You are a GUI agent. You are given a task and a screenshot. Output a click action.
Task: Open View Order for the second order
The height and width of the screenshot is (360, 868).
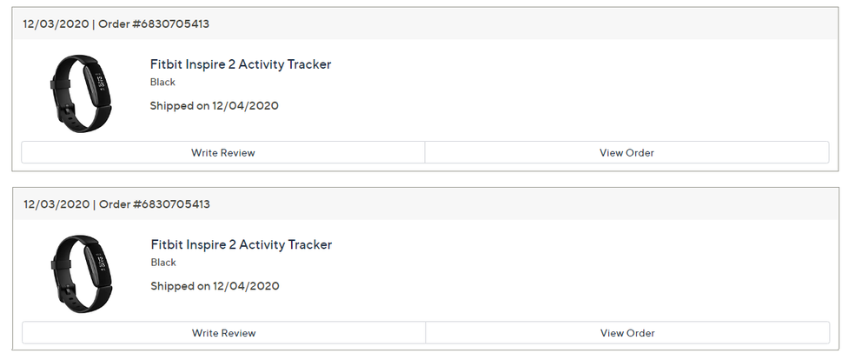click(627, 333)
